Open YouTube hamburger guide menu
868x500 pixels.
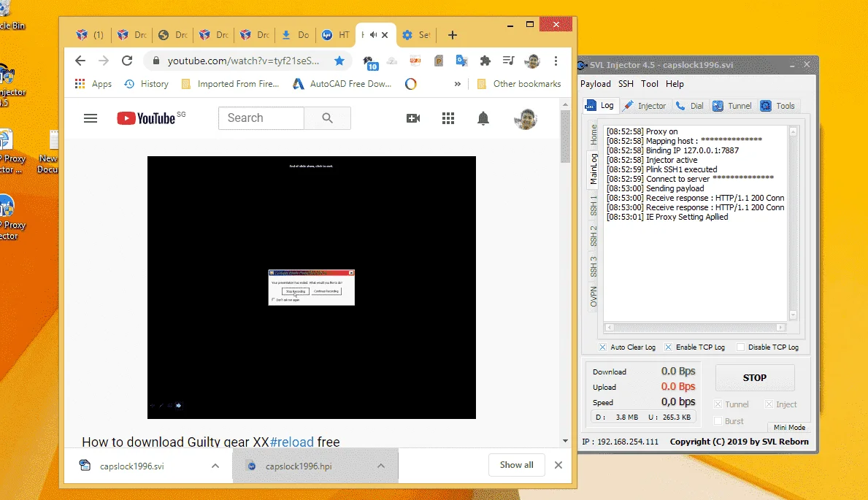pos(91,118)
